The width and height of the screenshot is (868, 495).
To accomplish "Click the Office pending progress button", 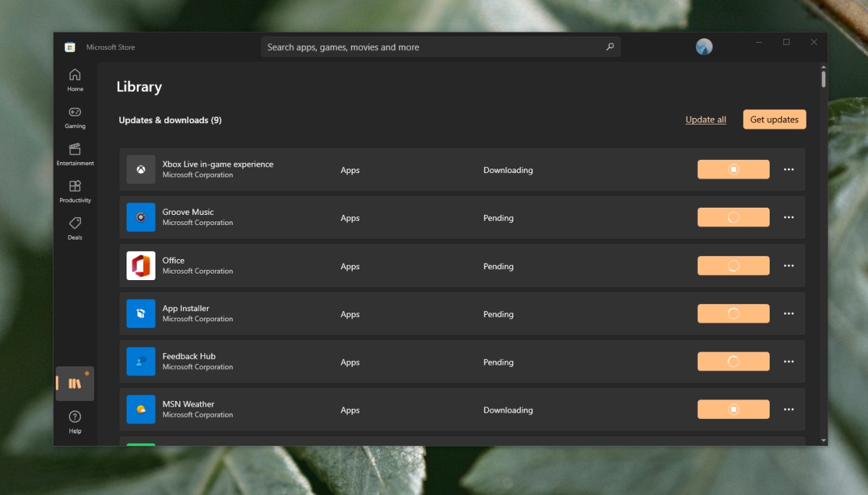I will coord(733,266).
